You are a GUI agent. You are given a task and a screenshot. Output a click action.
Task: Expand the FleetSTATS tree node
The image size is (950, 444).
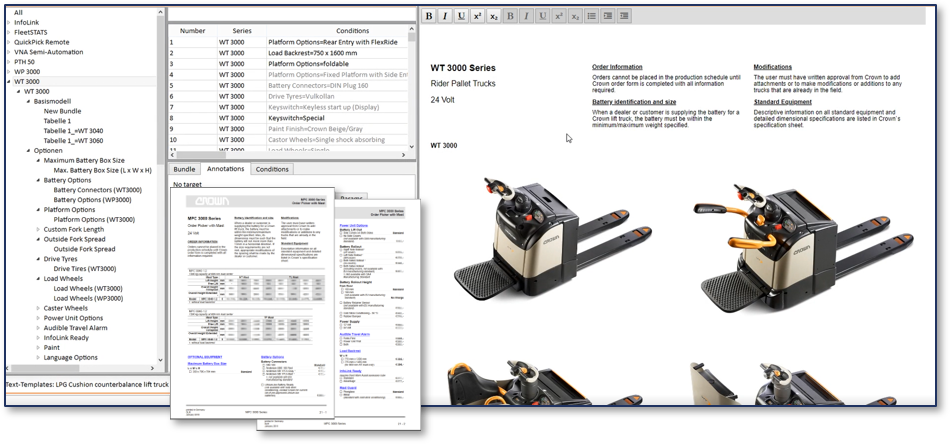[8, 32]
